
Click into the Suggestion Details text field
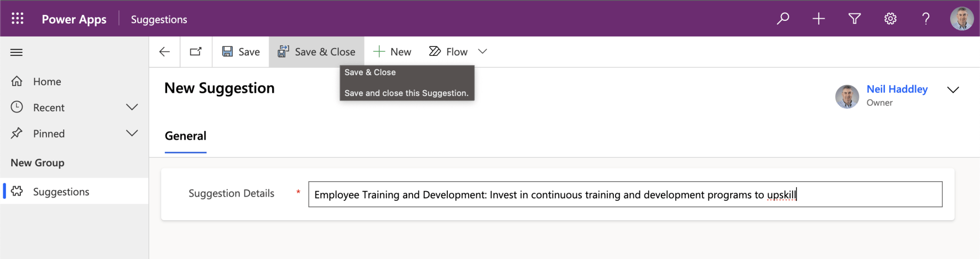(625, 195)
